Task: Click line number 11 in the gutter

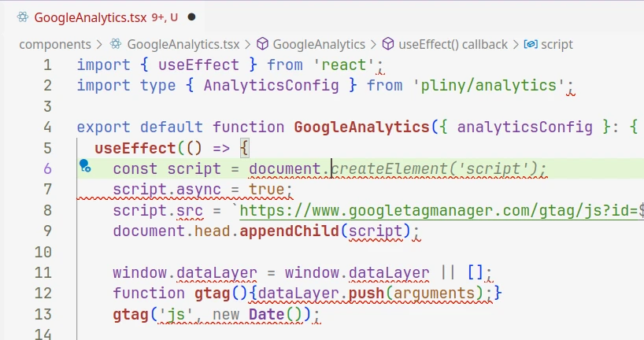Action: (x=43, y=273)
